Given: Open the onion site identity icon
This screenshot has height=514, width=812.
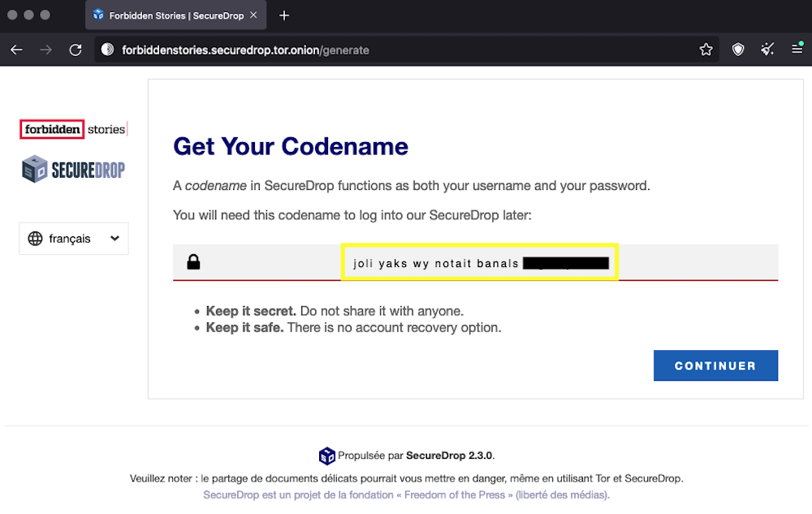Looking at the screenshot, I should pos(107,50).
